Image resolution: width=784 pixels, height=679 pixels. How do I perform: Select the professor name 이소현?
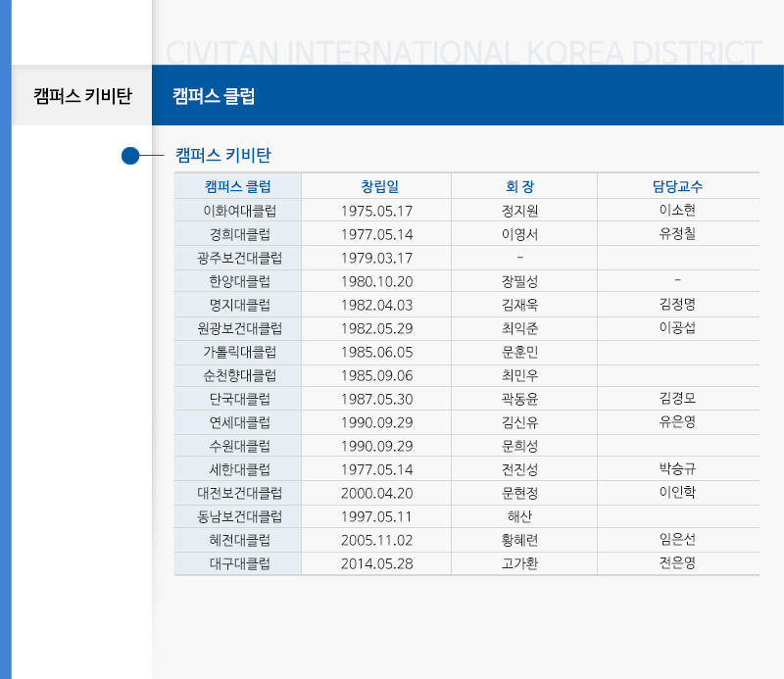677,210
